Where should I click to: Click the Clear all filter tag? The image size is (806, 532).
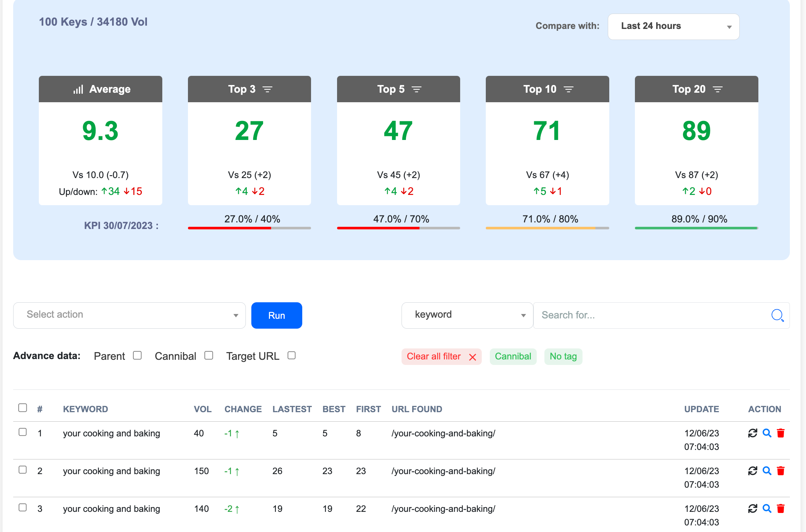tap(441, 356)
